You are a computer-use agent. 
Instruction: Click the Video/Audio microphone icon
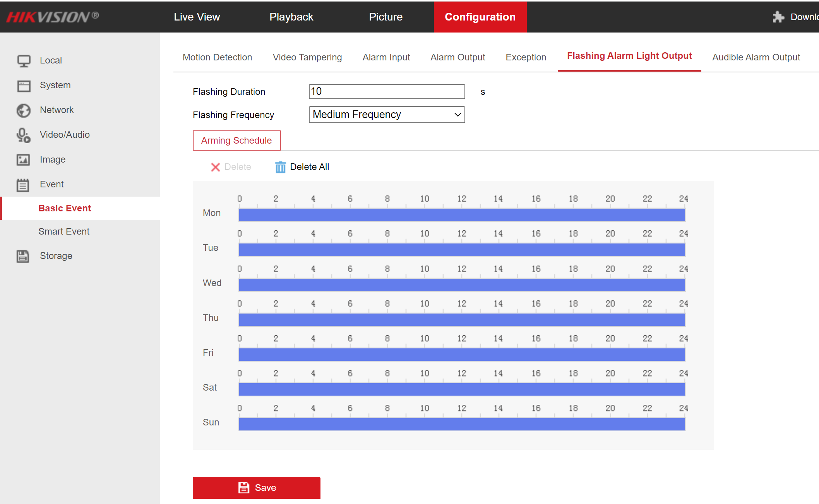click(x=24, y=135)
